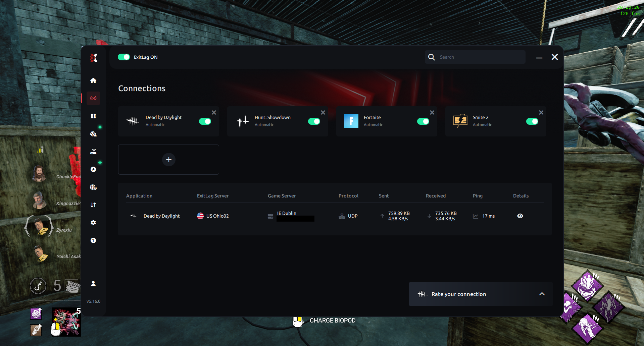Open the FPS boost lightning icon

click(x=93, y=169)
